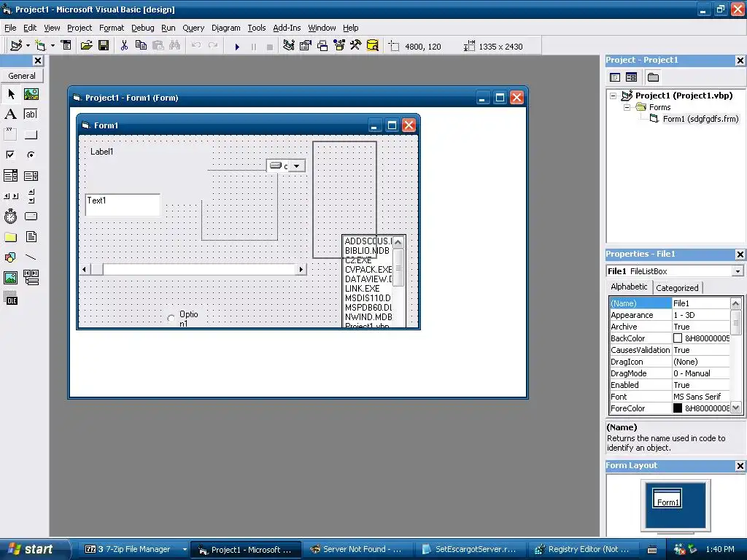Select the DriveListBox control tool
Viewport: 747px width, 560px height.
pos(31,216)
